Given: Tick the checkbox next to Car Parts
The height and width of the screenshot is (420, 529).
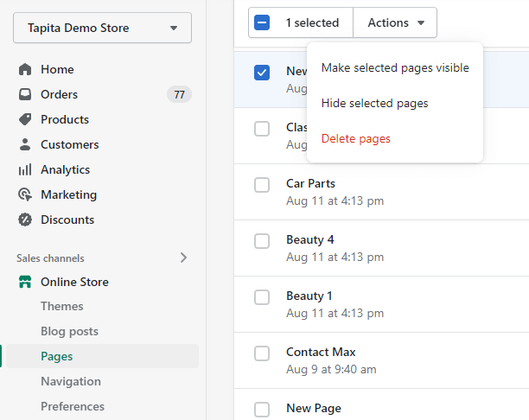Looking at the screenshot, I should coord(262,185).
